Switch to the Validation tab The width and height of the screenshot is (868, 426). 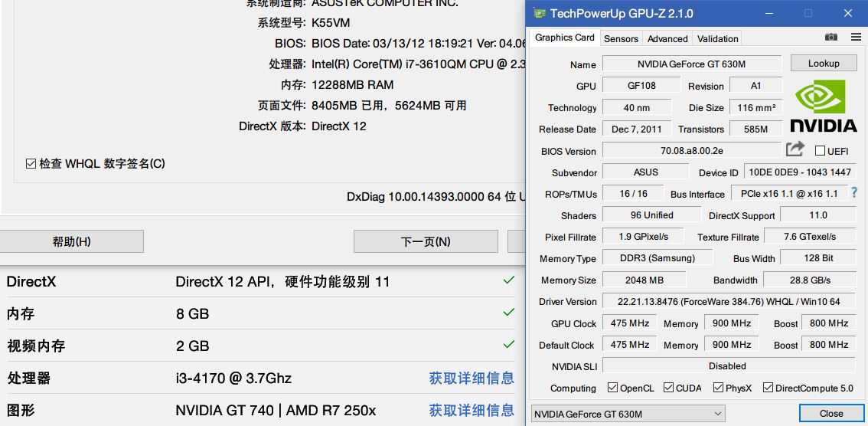click(x=717, y=38)
